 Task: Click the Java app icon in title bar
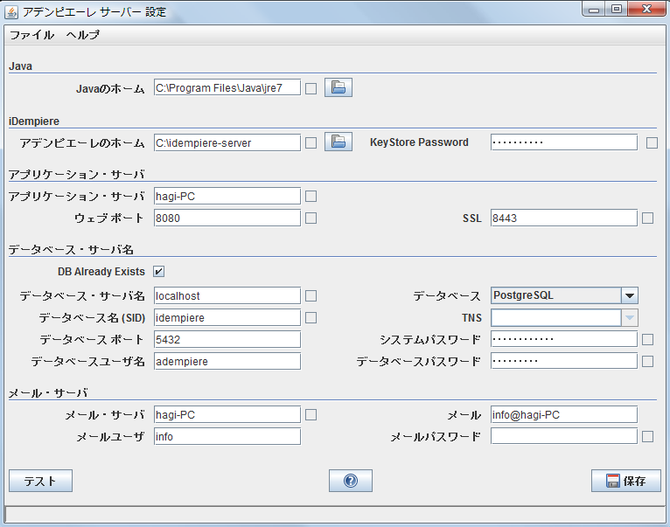click(11, 12)
